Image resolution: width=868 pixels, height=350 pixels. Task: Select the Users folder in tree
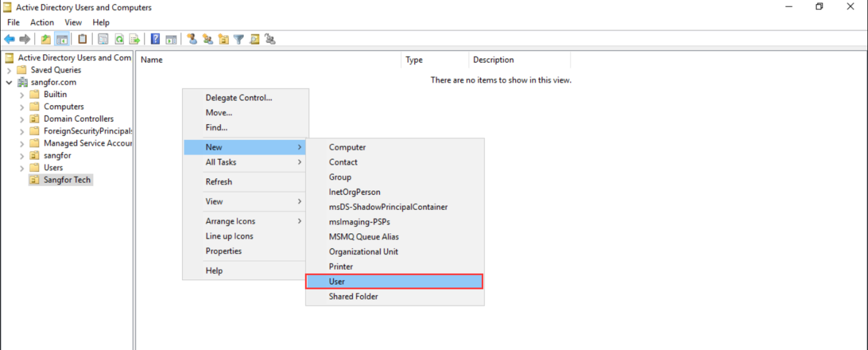[53, 168]
